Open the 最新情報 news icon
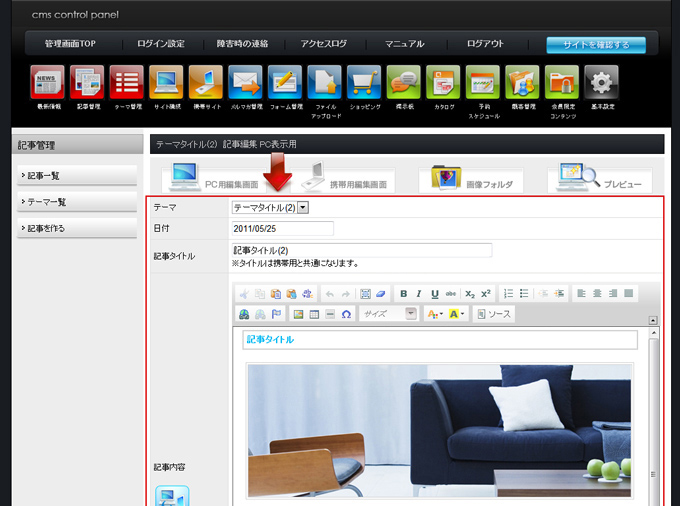This screenshot has width=680, height=506. coord(47,81)
